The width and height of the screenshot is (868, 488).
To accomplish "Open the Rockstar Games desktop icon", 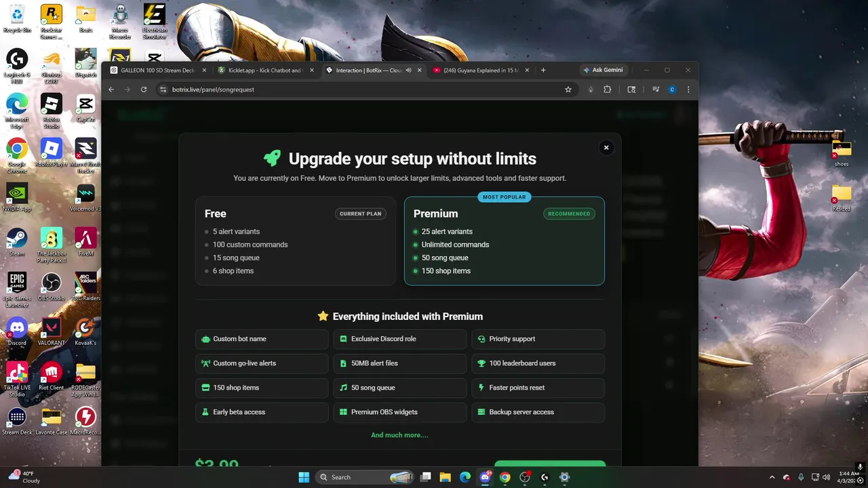I will click(51, 20).
